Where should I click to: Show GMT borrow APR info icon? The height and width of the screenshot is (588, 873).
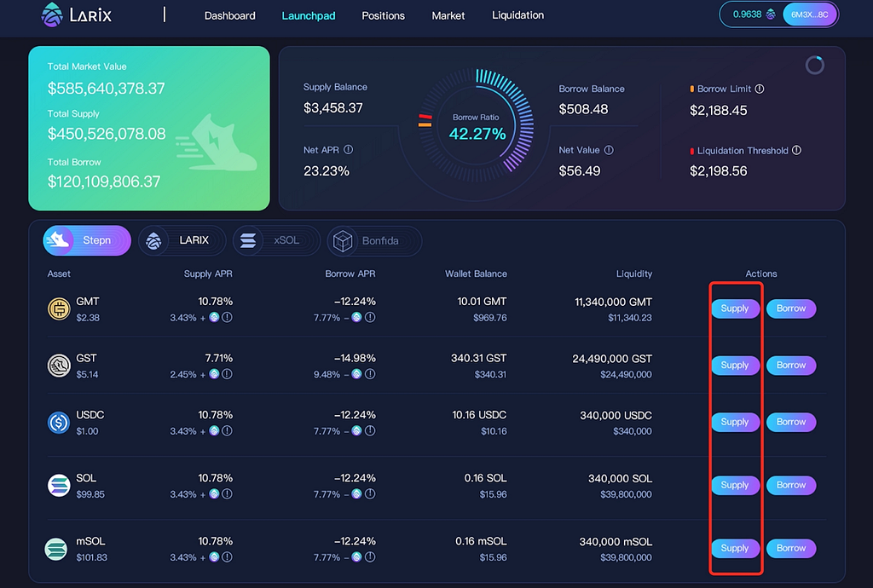tap(370, 317)
